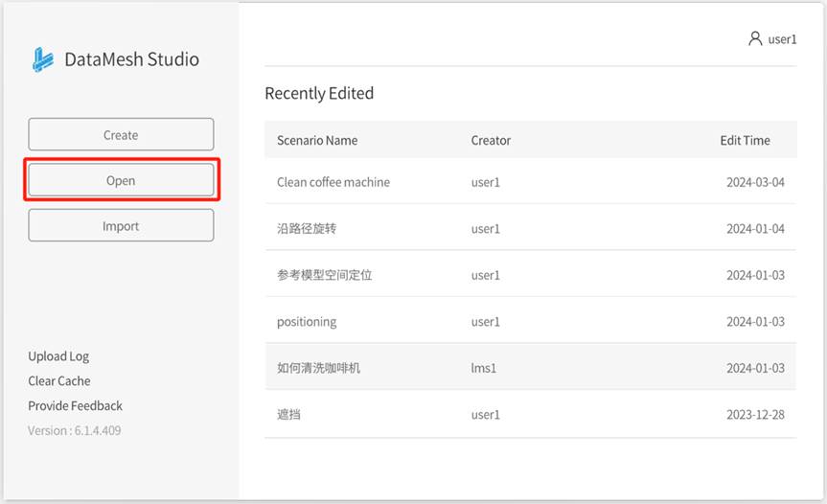The image size is (827, 504).
Task: Select the 参考模型空间定位 scenario row
Action: [324, 275]
